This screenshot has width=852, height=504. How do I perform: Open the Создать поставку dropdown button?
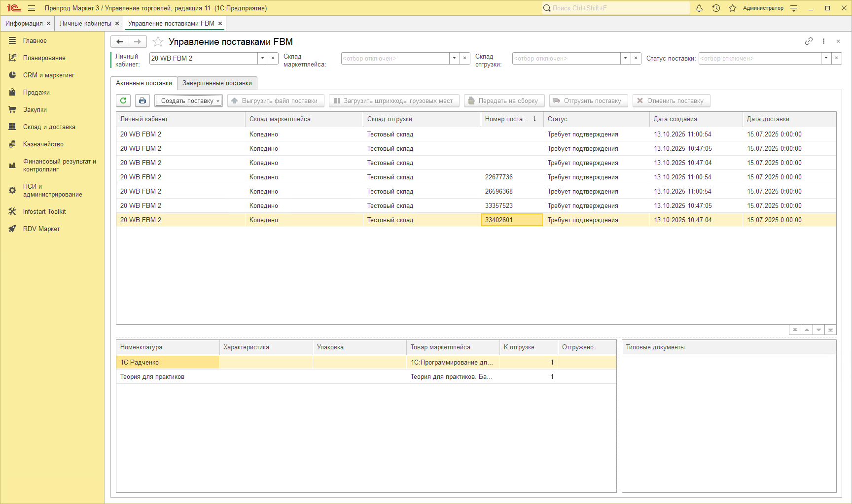coord(189,101)
